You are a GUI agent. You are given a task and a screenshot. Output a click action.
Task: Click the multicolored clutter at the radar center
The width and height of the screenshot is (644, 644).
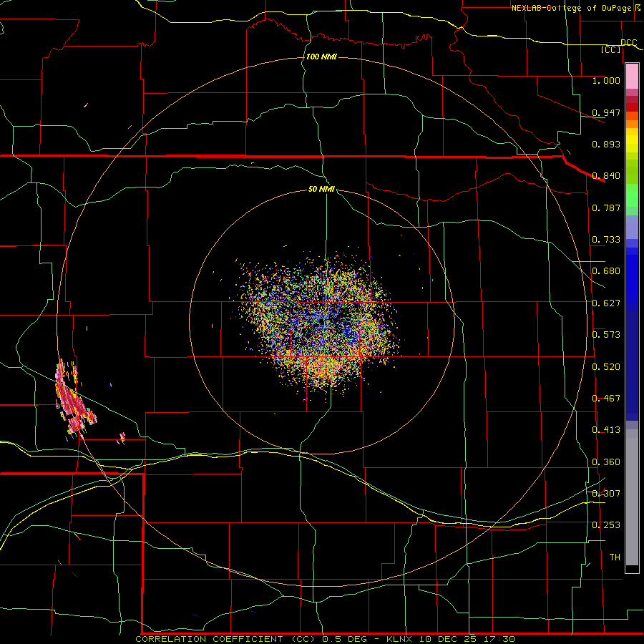[x=318, y=323]
